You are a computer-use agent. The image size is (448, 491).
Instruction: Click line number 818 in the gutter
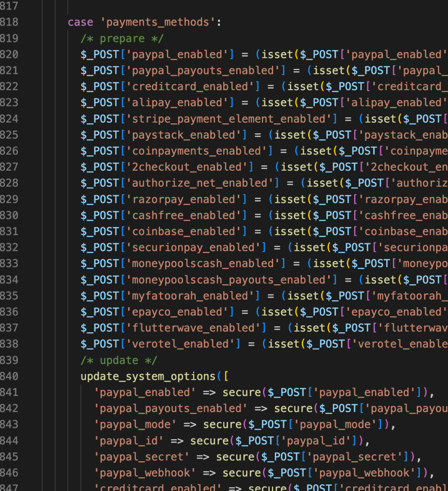pos(9,22)
